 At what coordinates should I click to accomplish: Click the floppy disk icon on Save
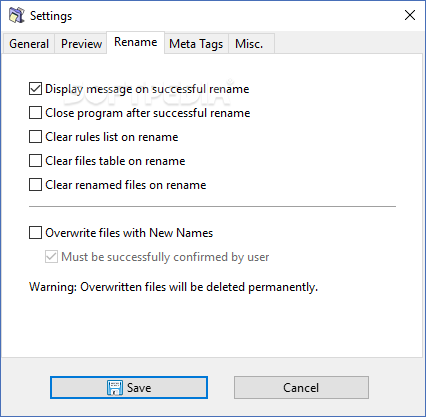coord(115,388)
